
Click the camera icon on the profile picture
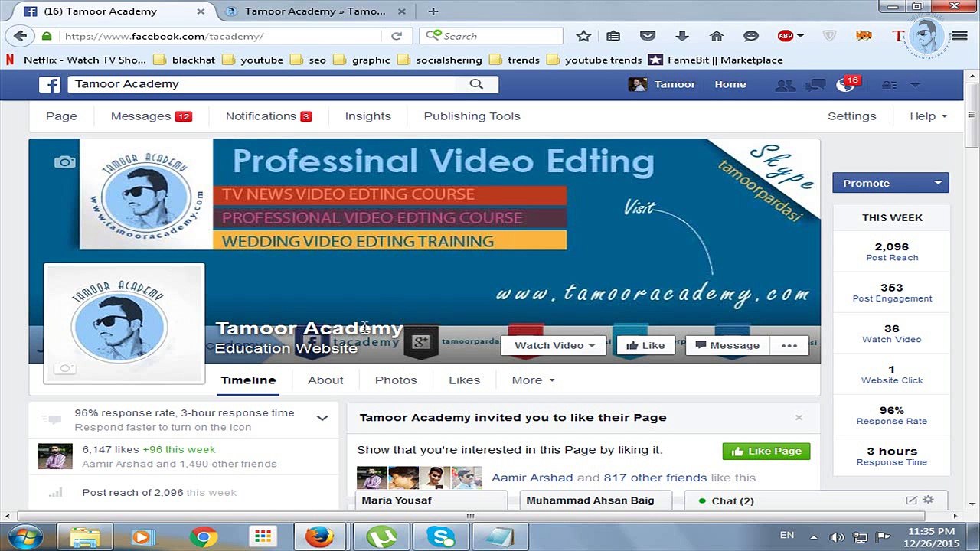66,369
